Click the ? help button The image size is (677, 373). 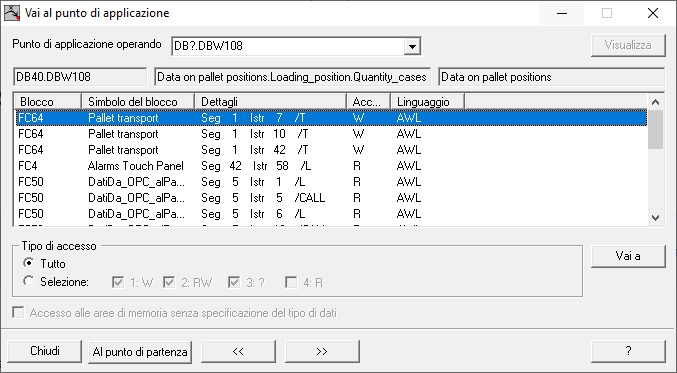(628, 351)
